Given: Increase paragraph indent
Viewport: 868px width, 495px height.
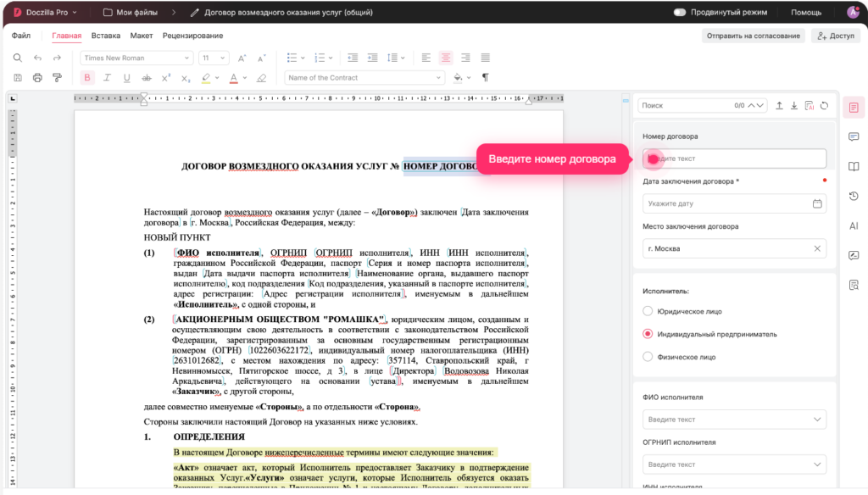Looking at the screenshot, I should coord(373,58).
